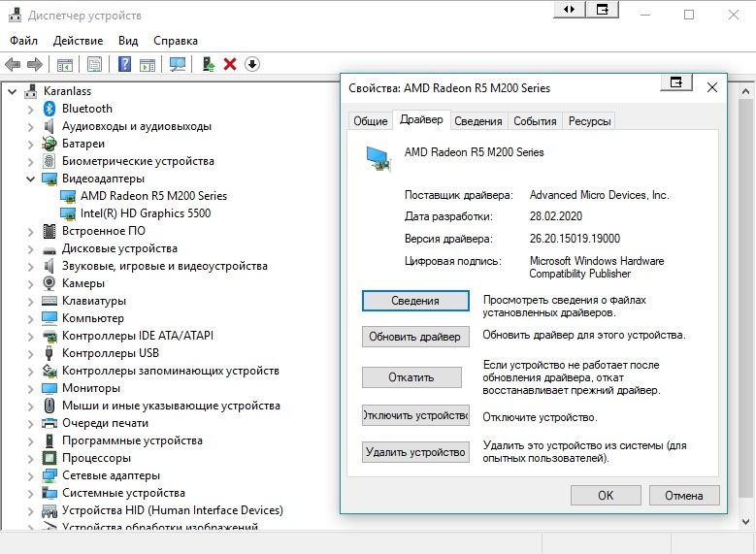Scan for hardware changes monitor icon
The image size is (756, 554).
(x=178, y=64)
